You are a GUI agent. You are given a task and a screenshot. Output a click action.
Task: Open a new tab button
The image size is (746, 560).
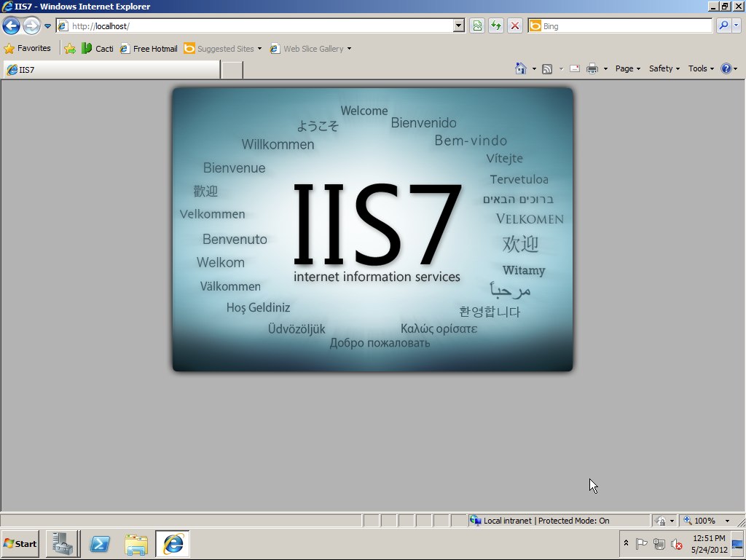(x=232, y=70)
